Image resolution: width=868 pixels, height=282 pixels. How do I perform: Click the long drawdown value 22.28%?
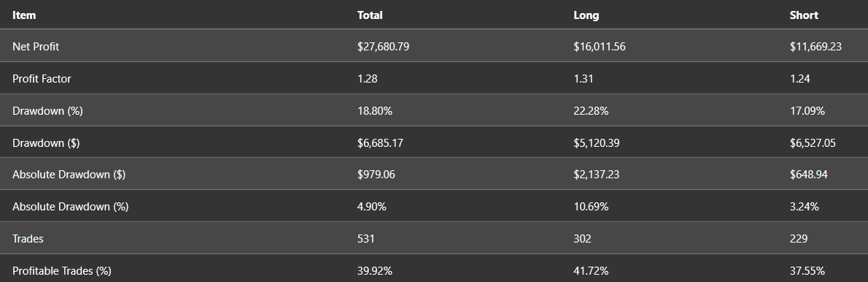pos(592,111)
